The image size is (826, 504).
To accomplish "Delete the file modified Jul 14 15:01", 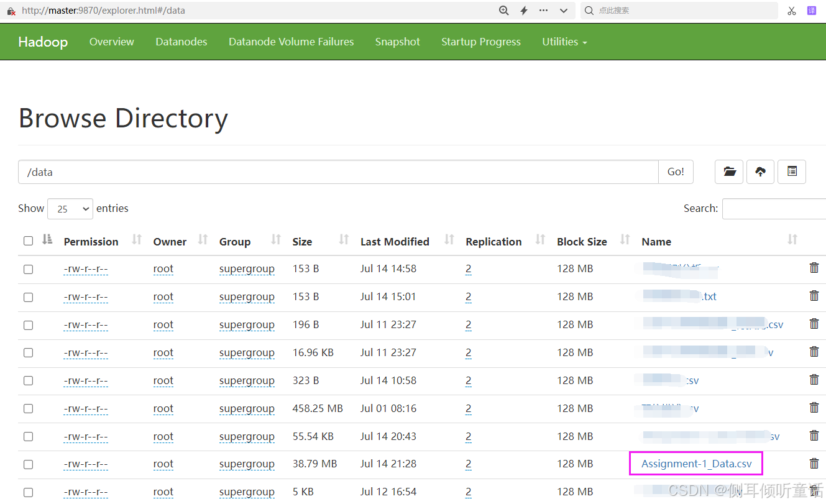I will [x=814, y=296].
